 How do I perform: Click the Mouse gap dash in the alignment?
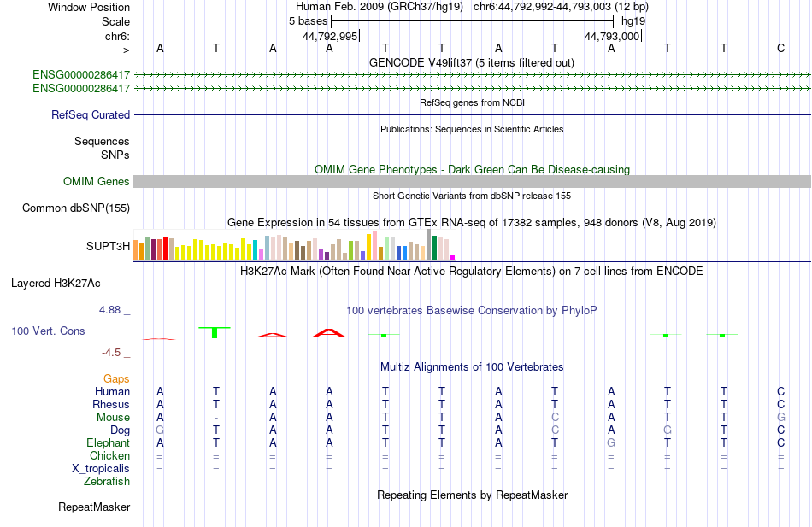click(x=216, y=418)
